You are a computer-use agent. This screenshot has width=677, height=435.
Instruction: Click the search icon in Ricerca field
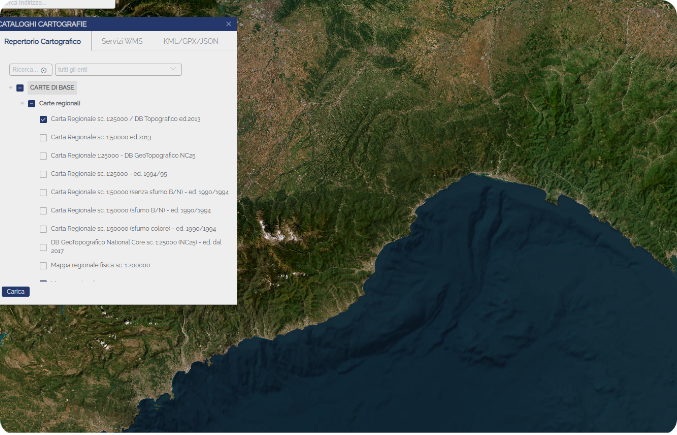[45, 70]
